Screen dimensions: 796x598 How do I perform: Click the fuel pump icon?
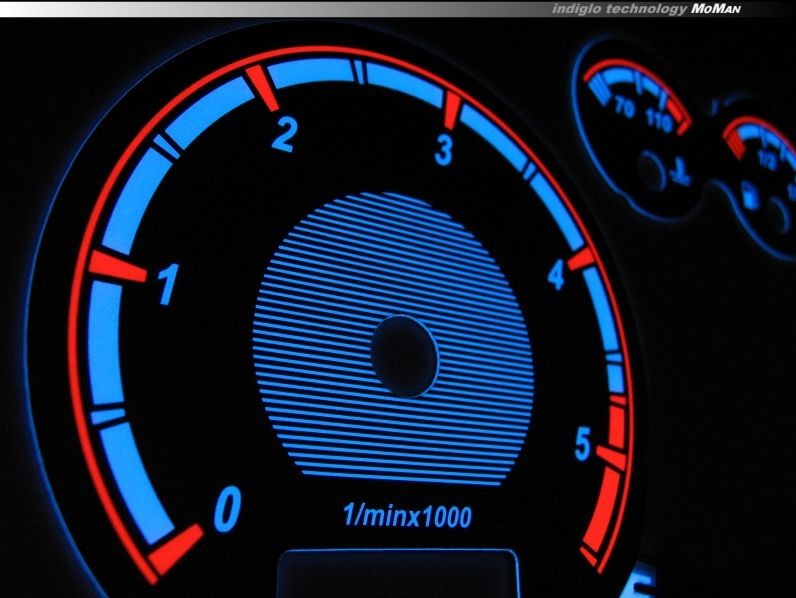(x=745, y=193)
